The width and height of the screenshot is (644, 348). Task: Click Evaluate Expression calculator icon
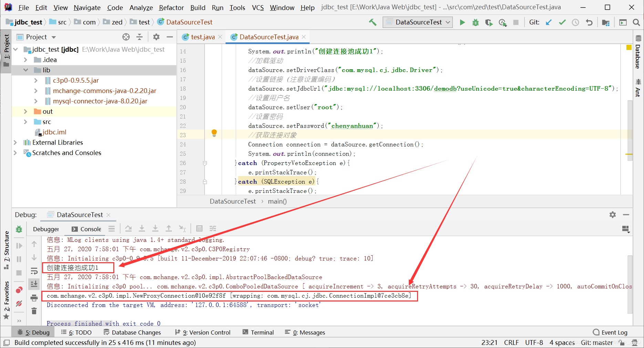click(199, 228)
